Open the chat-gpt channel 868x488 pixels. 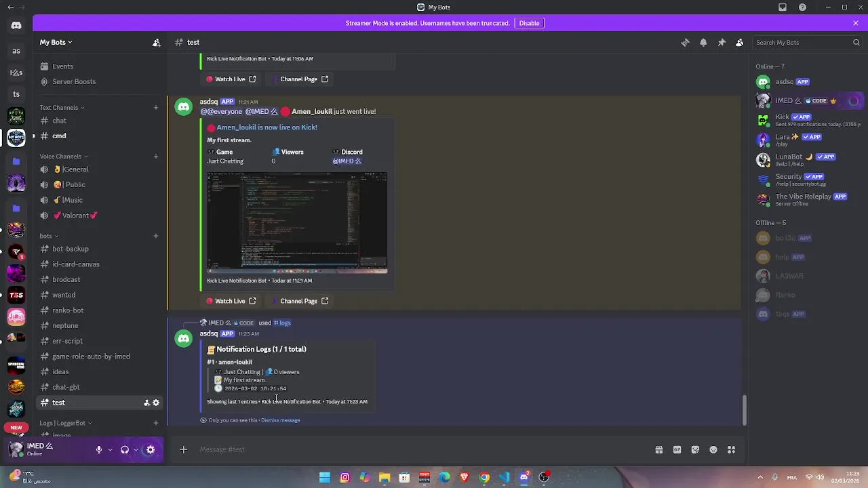98,387
